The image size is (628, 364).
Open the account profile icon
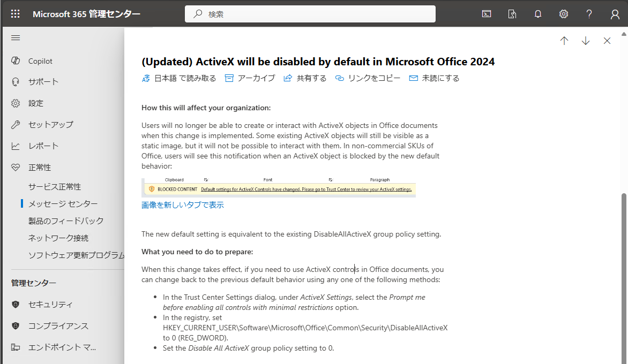point(615,14)
